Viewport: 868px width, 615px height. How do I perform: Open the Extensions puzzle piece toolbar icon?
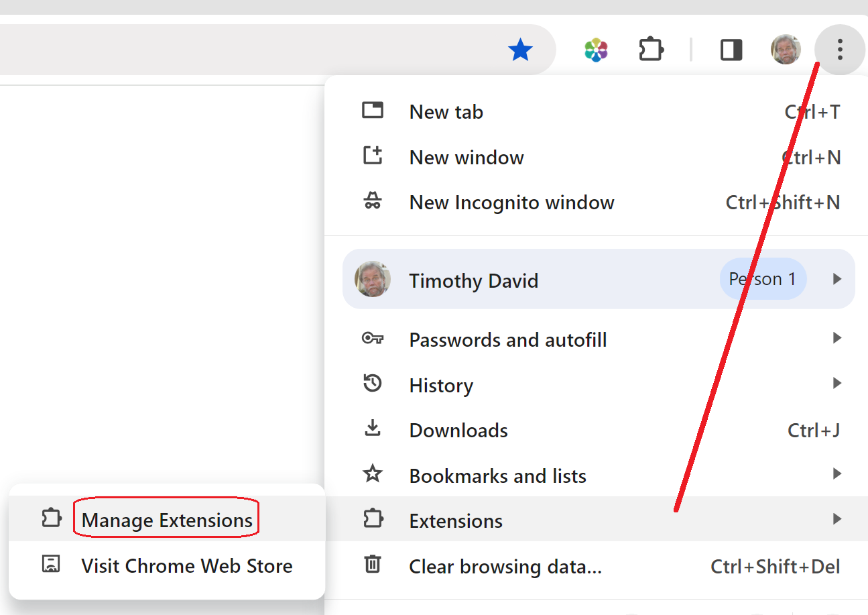click(x=651, y=50)
